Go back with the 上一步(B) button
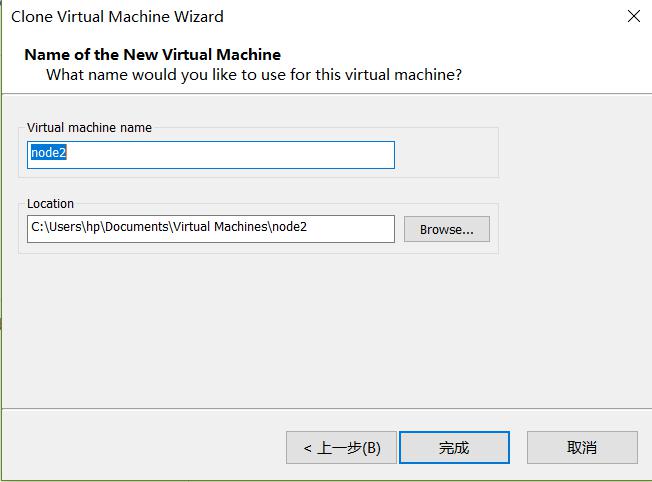Viewport: 652px width, 482px height. [x=341, y=447]
